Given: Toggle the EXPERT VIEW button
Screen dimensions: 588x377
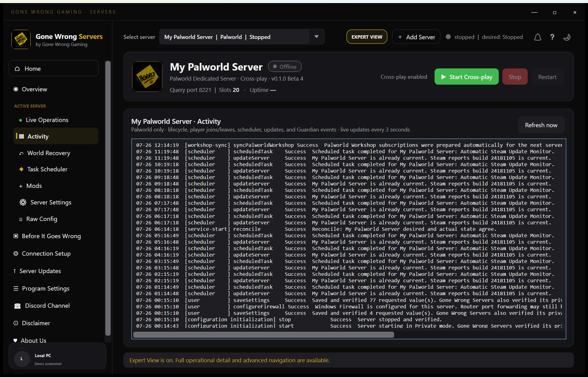Looking at the screenshot, I should point(367,37).
